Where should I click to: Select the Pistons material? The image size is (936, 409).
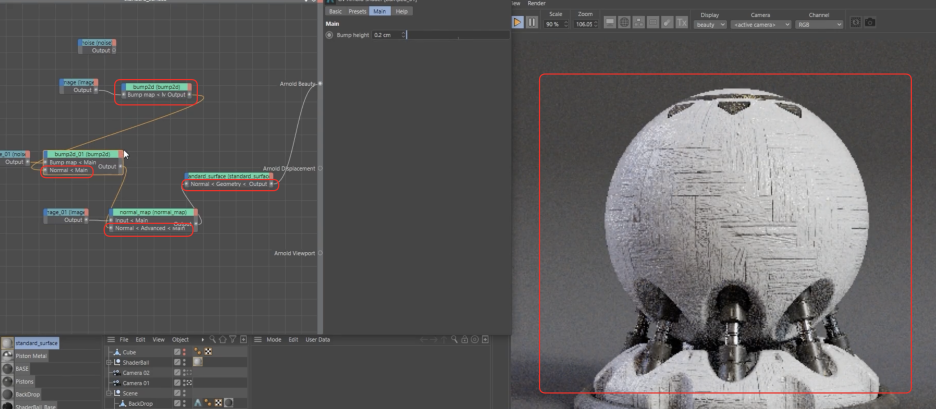pyautogui.click(x=24, y=382)
